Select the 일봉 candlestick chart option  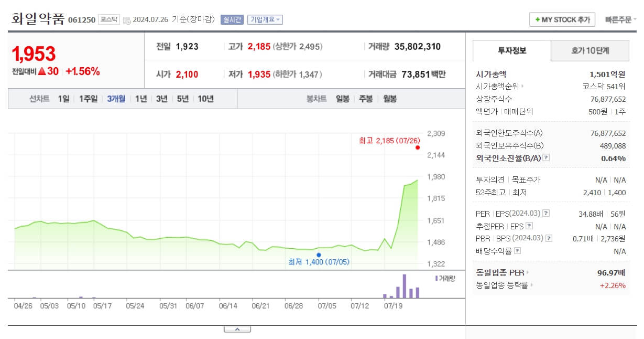[341, 99]
